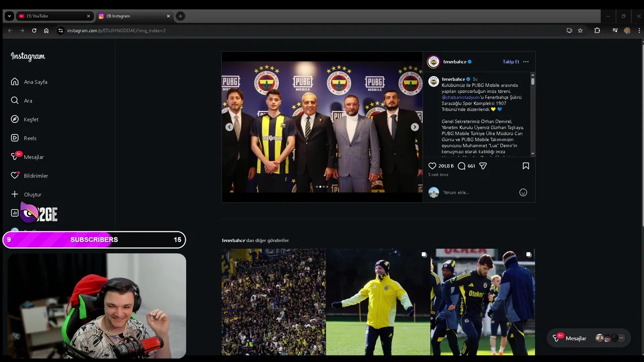
Task: Click the caption scrollbar thumb
Action: tap(533, 81)
